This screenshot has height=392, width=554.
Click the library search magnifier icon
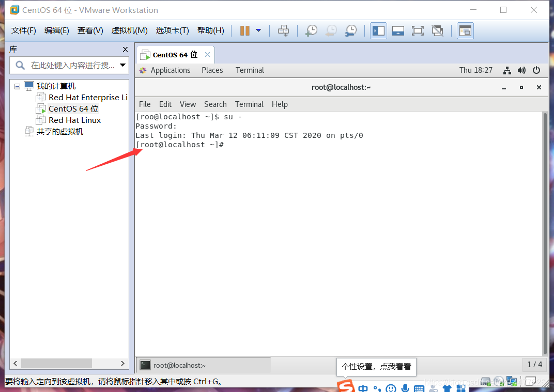20,65
